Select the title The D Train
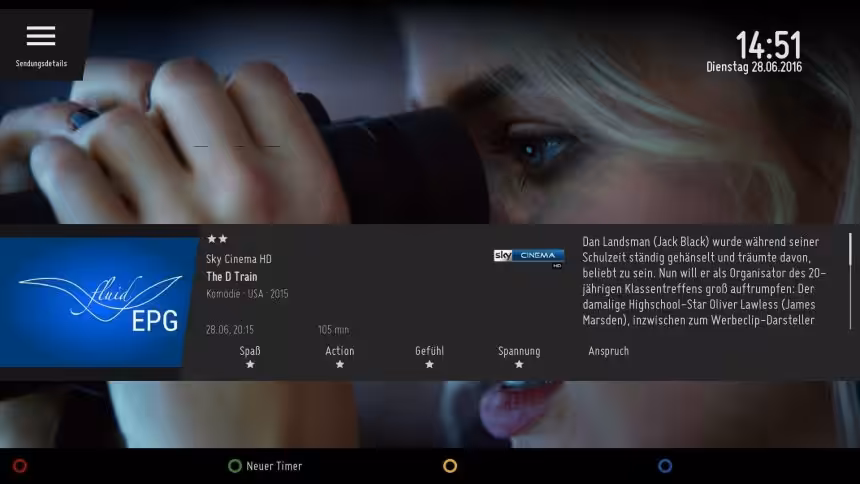The height and width of the screenshot is (484, 860). pos(231,276)
